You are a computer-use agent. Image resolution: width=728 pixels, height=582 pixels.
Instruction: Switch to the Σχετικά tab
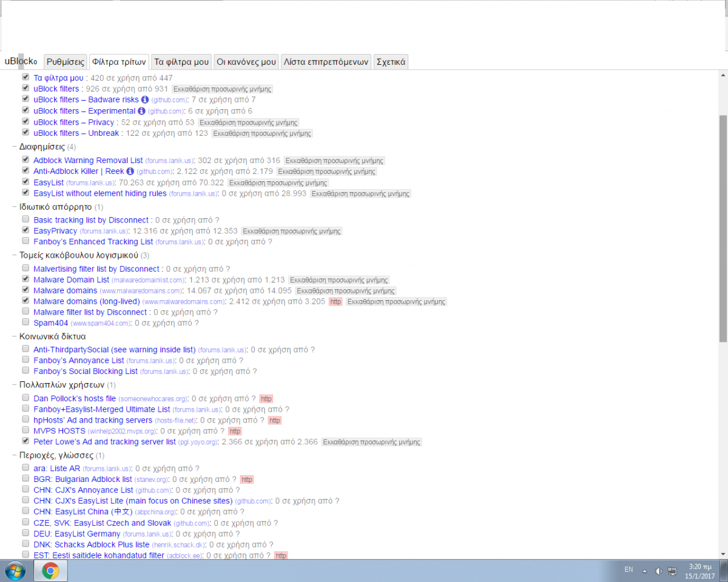pos(391,62)
